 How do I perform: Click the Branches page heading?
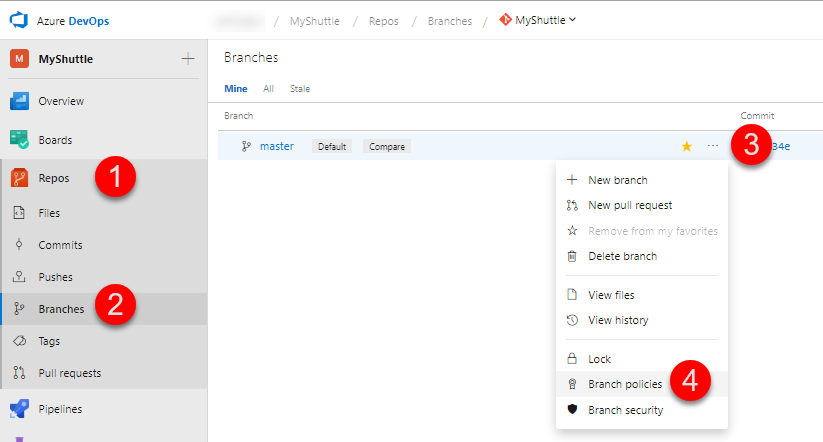pyautogui.click(x=251, y=58)
